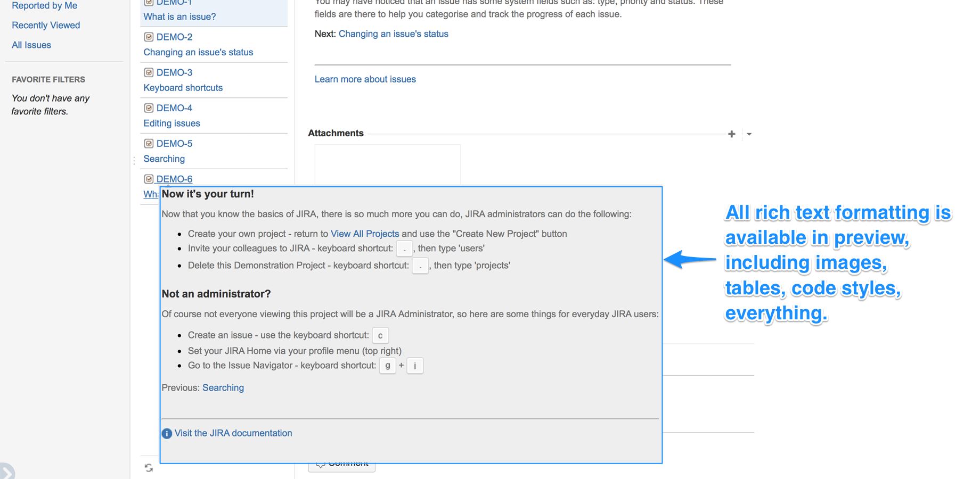Click the 'Now it's your turn!' heading
Screen dimensions: 980x479
pyautogui.click(x=208, y=194)
